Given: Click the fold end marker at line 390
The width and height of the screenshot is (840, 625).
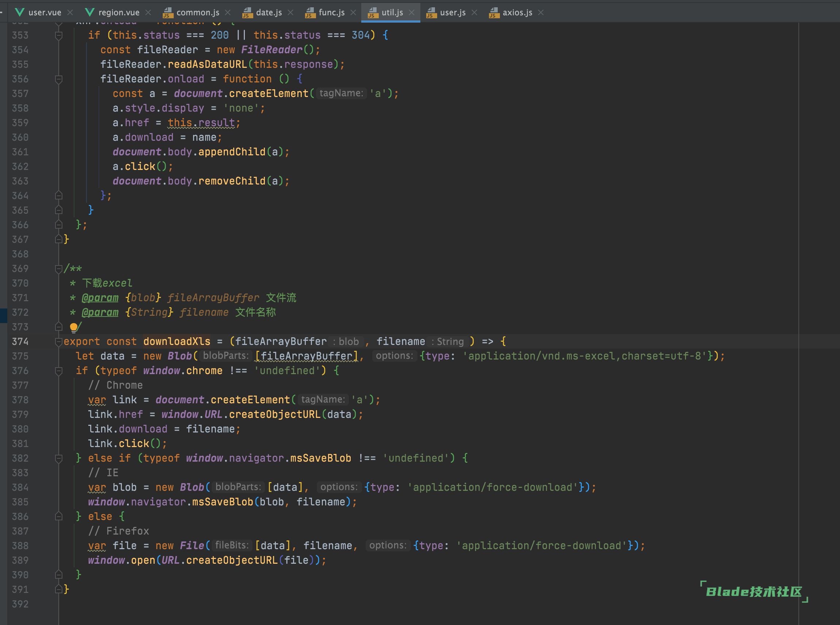Looking at the screenshot, I should [59, 575].
